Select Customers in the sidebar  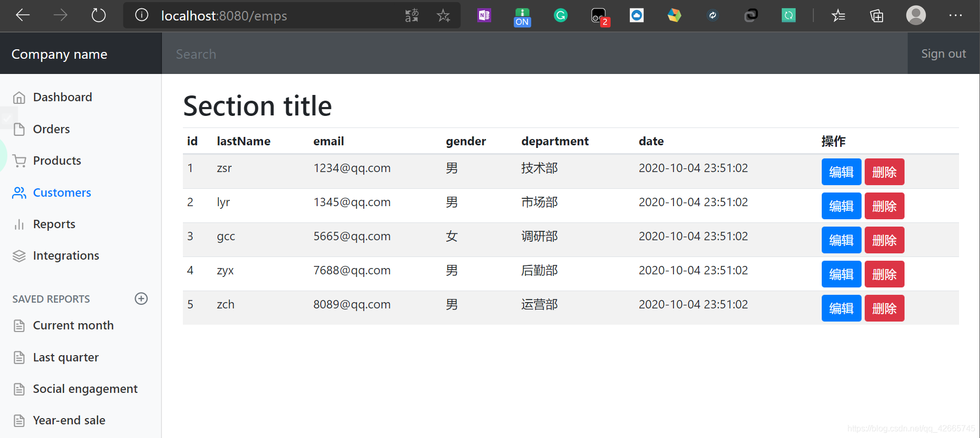click(x=62, y=193)
